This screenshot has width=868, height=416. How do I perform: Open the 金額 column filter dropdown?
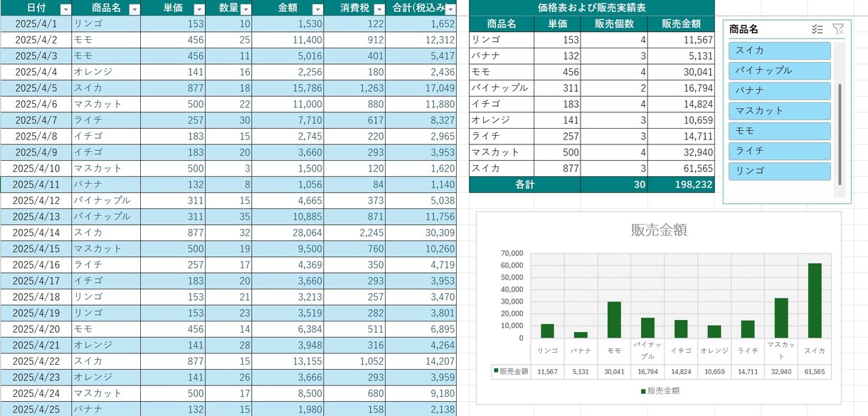pos(317,9)
